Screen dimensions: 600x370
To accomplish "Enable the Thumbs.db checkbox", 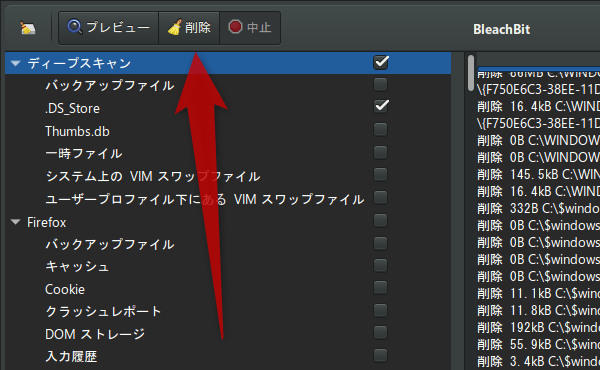I will (380, 130).
